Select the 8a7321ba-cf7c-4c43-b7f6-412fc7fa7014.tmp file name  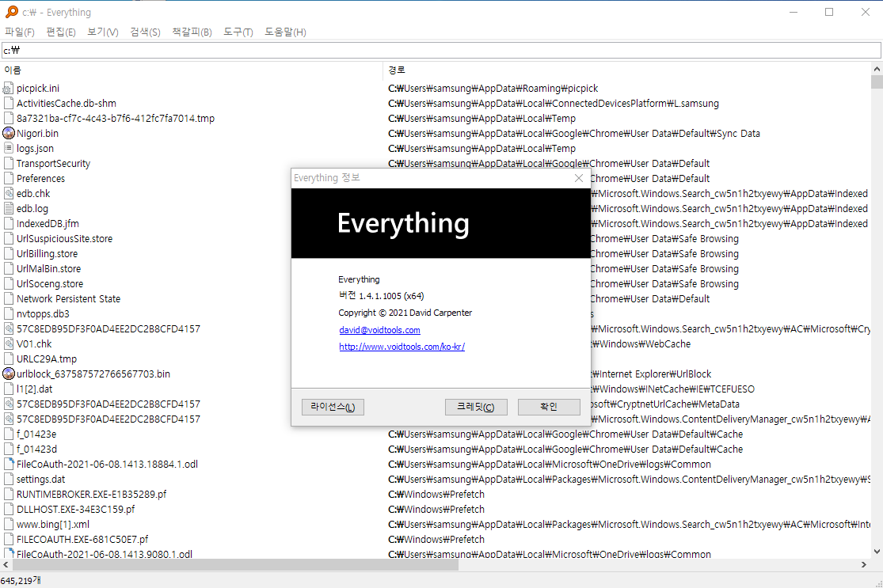(116, 118)
